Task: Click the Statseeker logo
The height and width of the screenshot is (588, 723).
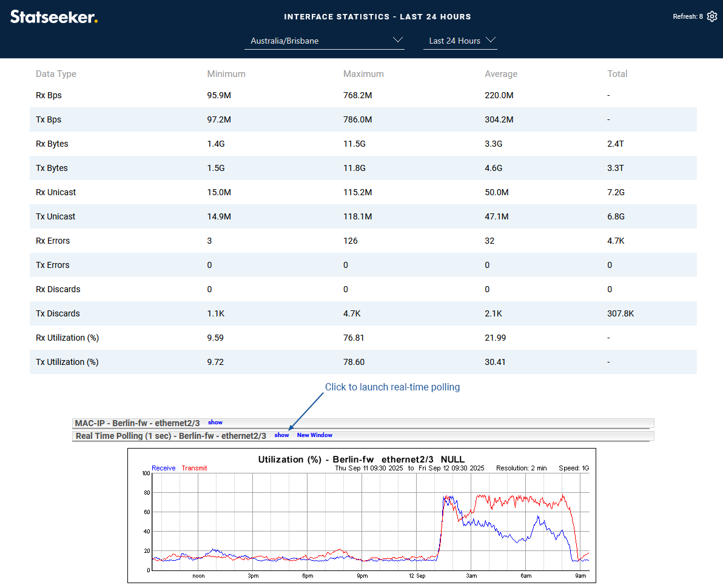Action: [54, 17]
